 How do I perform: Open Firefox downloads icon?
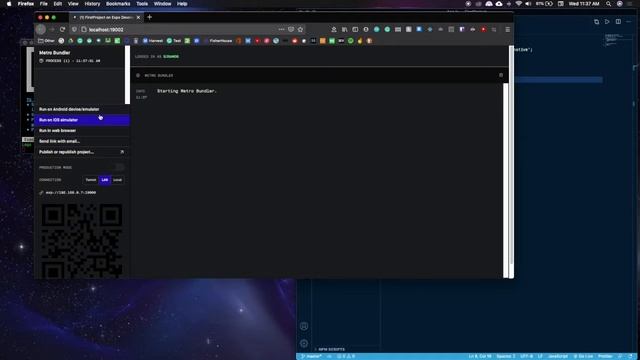pos(334,29)
